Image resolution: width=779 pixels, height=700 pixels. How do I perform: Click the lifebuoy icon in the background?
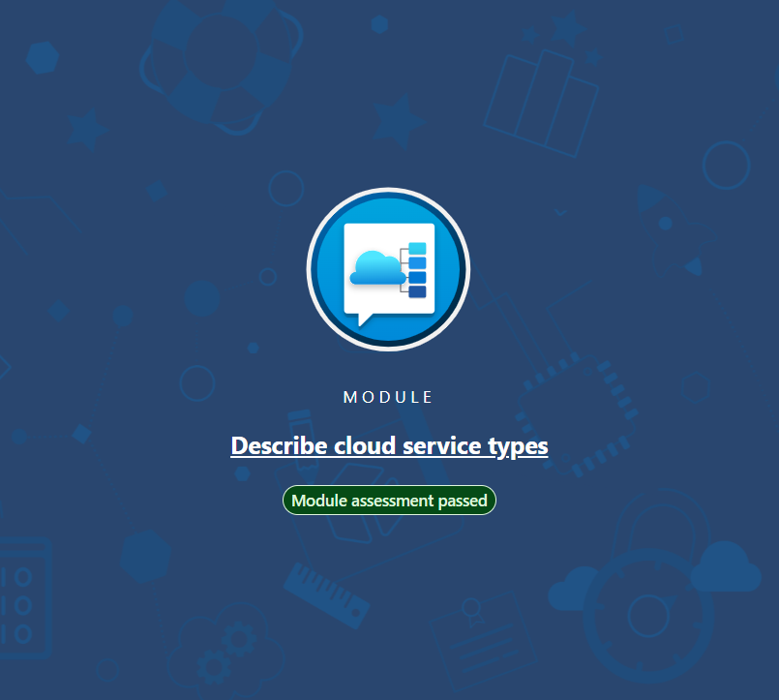coord(220,60)
